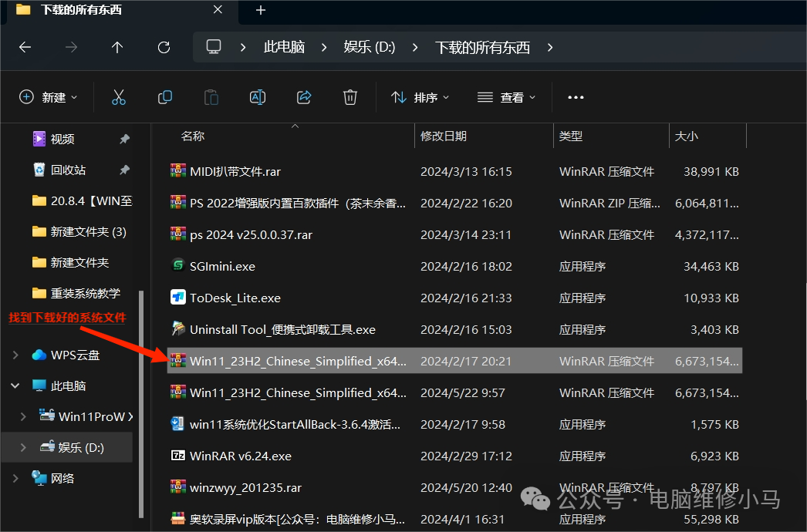807x532 pixels.
Task: Click the 38,991 KB size cell
Action: pyautogui.click(x=711, y=171)
